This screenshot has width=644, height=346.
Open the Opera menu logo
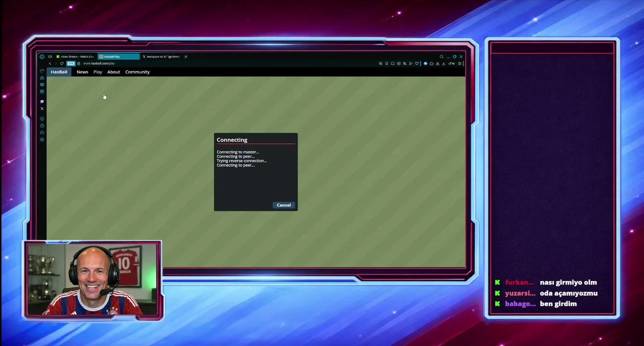42,57
